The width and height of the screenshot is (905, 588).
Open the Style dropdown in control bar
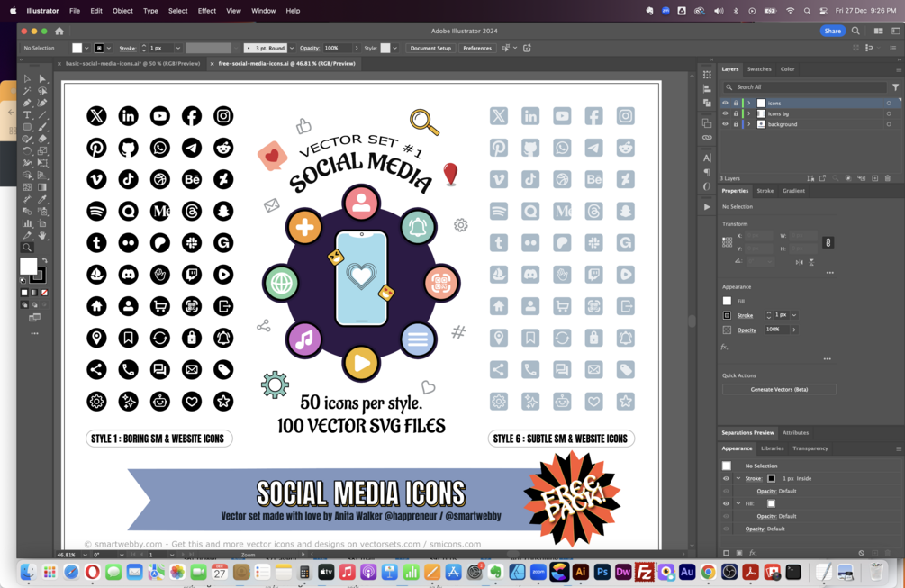pos(394,48)
